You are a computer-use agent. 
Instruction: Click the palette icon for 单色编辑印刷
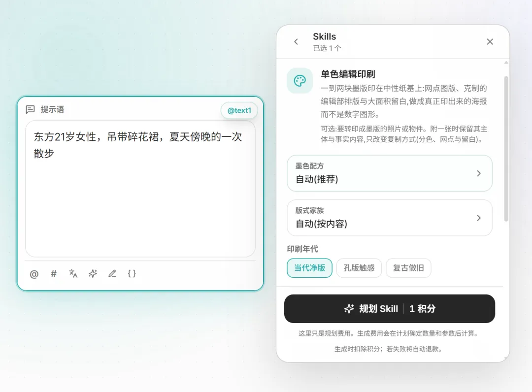pos(300,81)
